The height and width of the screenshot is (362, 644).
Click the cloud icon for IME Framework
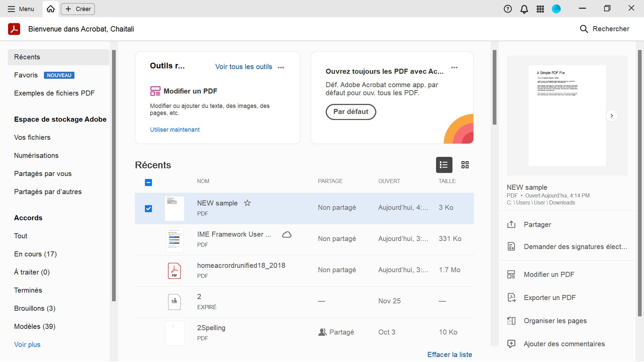tap(287, 235)
